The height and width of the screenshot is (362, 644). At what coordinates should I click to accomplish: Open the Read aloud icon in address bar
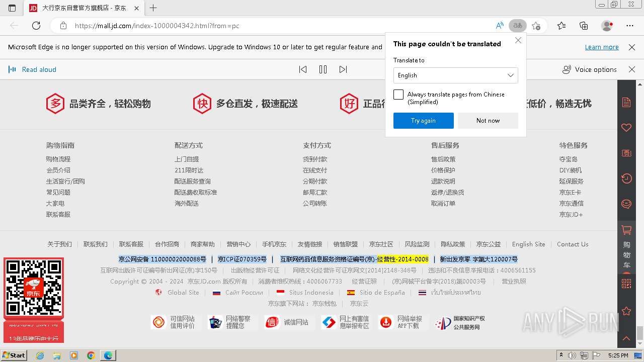[x=500, y=26]
